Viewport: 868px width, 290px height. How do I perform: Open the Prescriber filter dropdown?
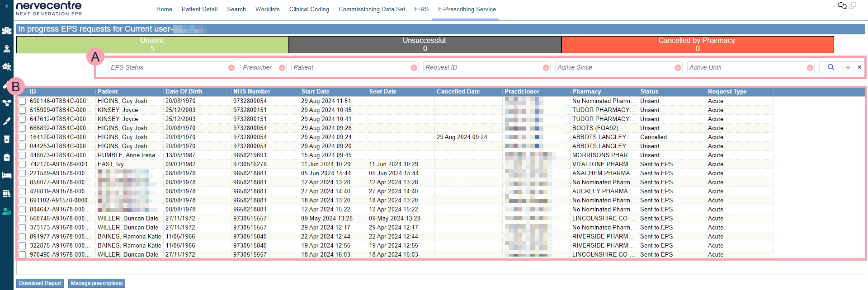pos(260,67)
